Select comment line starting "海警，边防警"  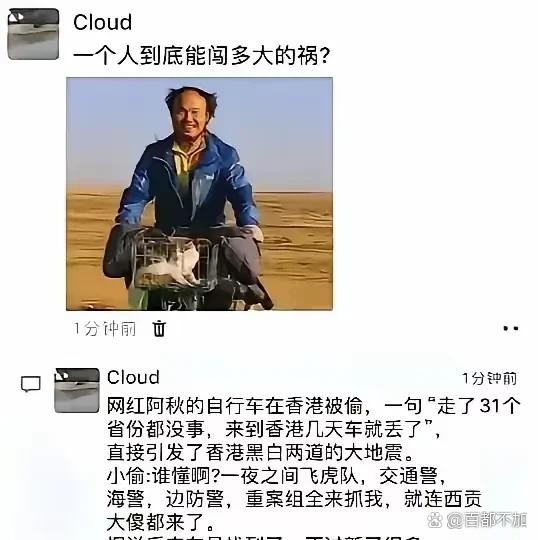294,499
